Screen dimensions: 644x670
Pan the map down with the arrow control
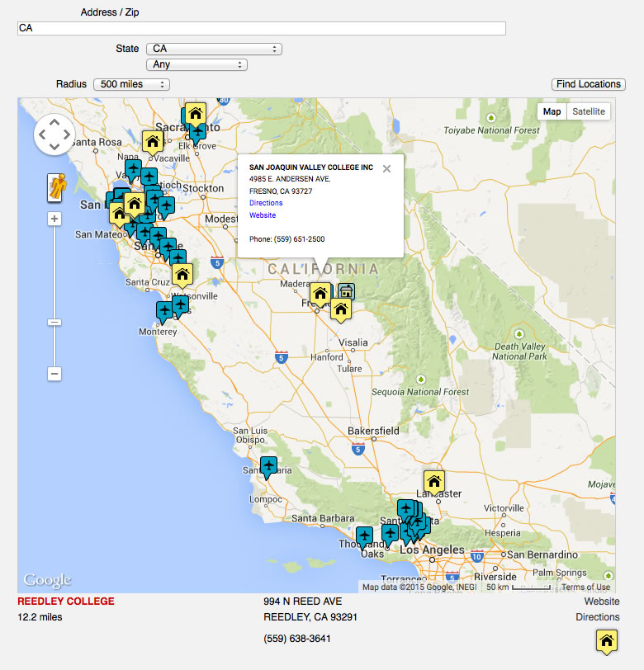[x=54, y=147]
